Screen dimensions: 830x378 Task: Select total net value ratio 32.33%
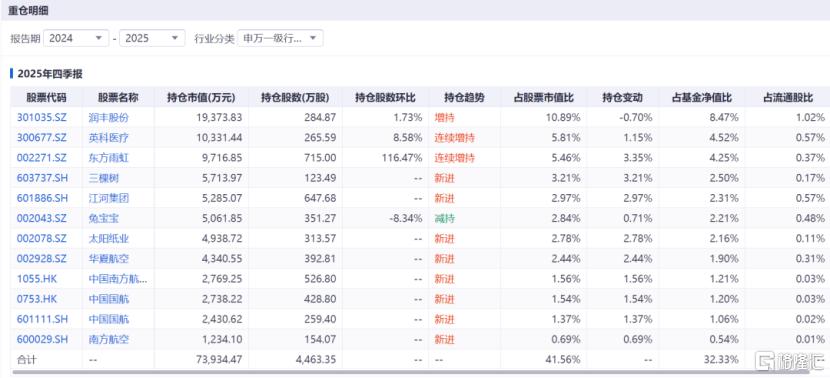point(721,359)
